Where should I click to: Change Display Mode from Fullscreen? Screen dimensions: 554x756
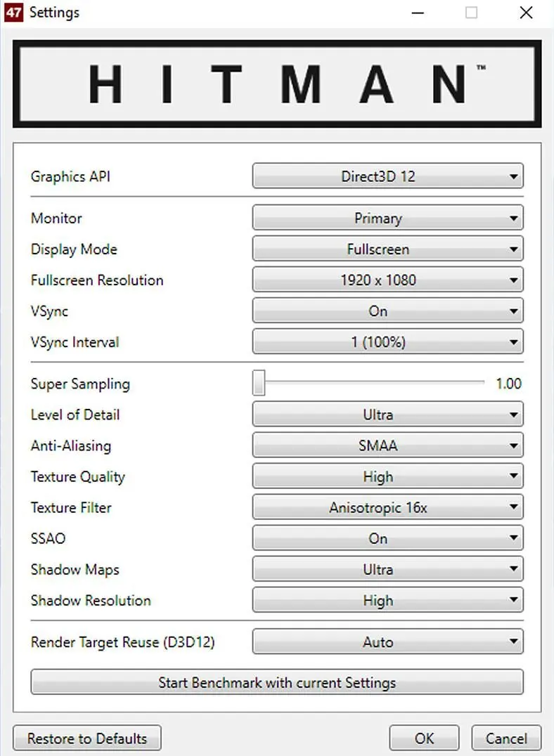pyautogui.click(x=387, y=249)
